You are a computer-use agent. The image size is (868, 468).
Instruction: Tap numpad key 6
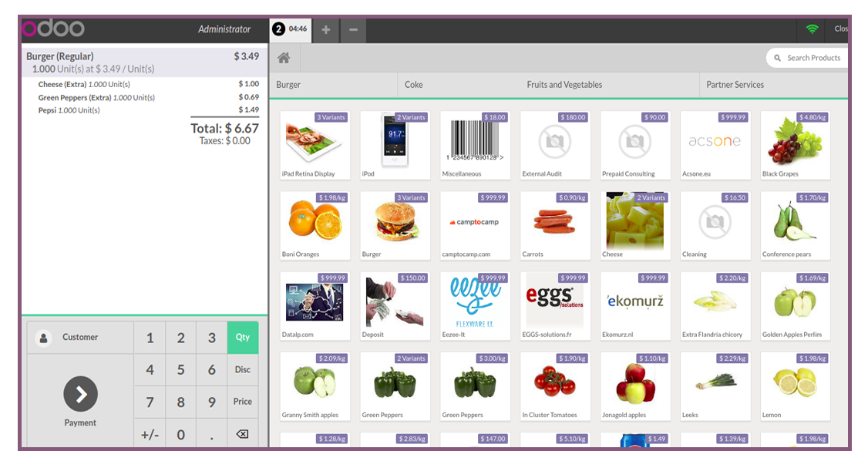(211, 370)
